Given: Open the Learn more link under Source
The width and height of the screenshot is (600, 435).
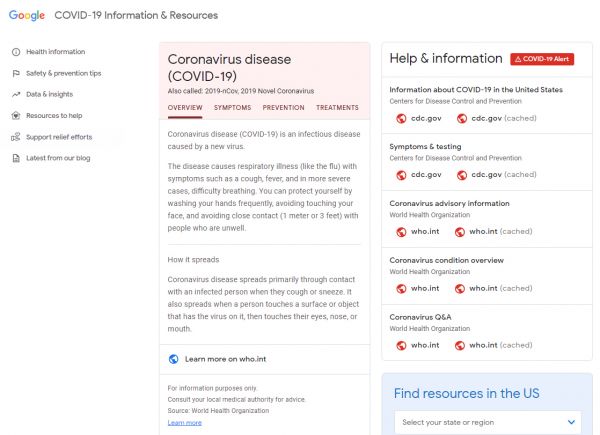Looking at the screenshot, I should point(184,423).
